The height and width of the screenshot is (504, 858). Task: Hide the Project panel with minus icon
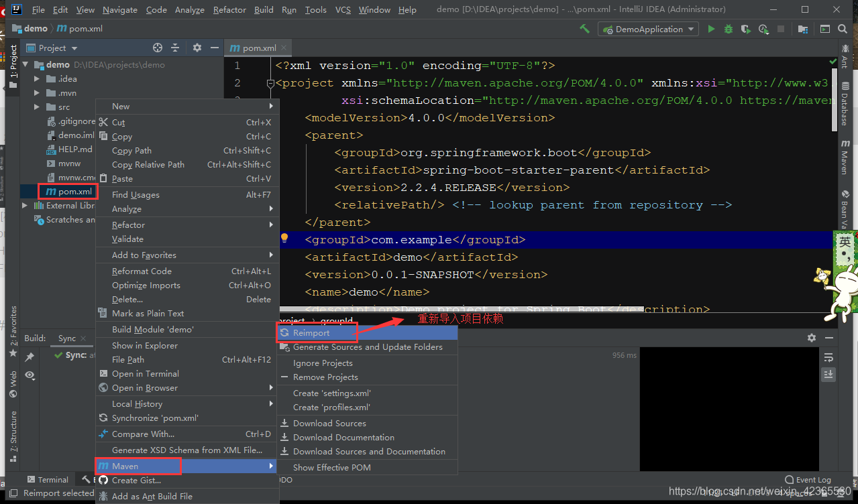pos(214,48)
